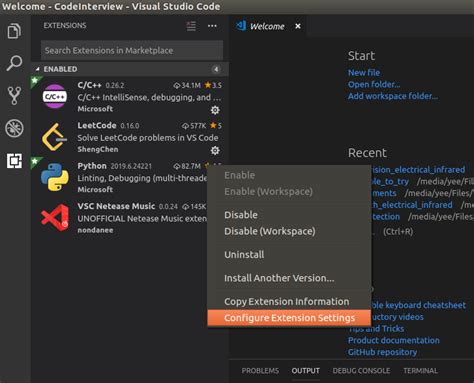Image resolution: width=474 pixels, height=383 pixels.
Task: Click the ShengChen publisher name
Action: pos(98,149)
